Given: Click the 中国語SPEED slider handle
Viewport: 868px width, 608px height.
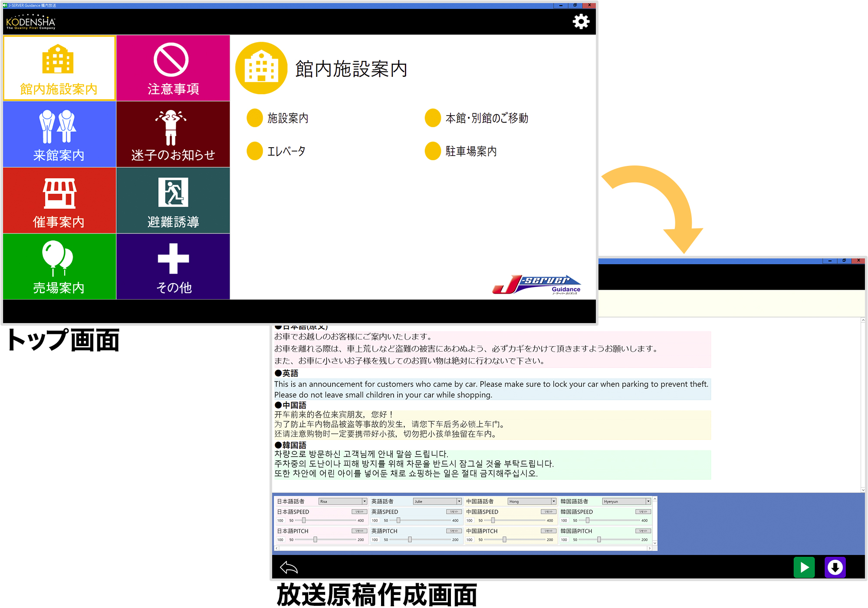Looking at the screenshot, I should [493, 520].
